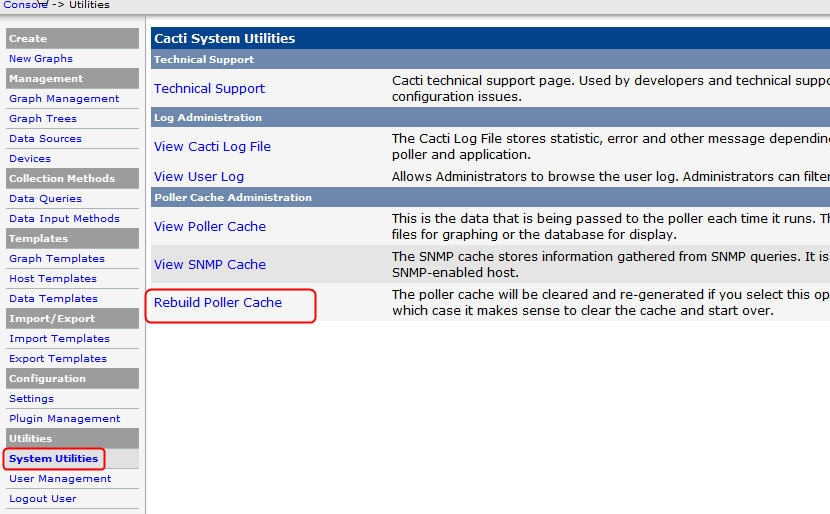This screenshot has height=514, width=830.
Task: Open View User Log link
Action: [199, 176]
